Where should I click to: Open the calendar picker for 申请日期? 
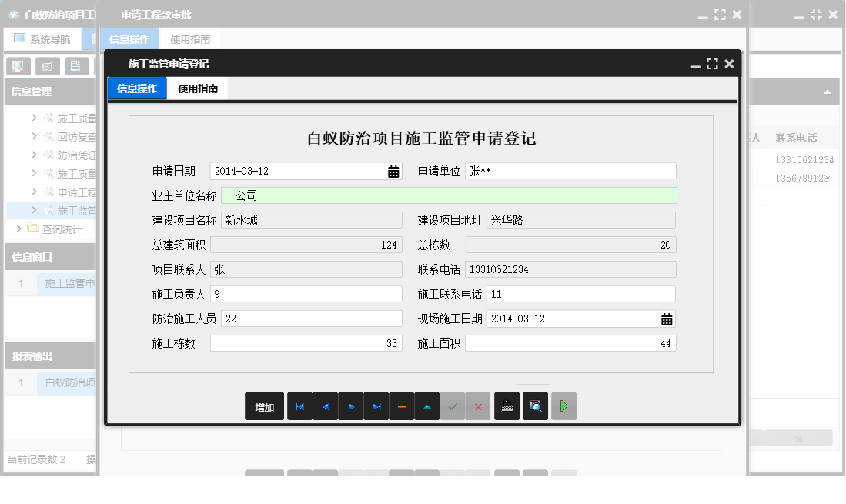(393, 172)
